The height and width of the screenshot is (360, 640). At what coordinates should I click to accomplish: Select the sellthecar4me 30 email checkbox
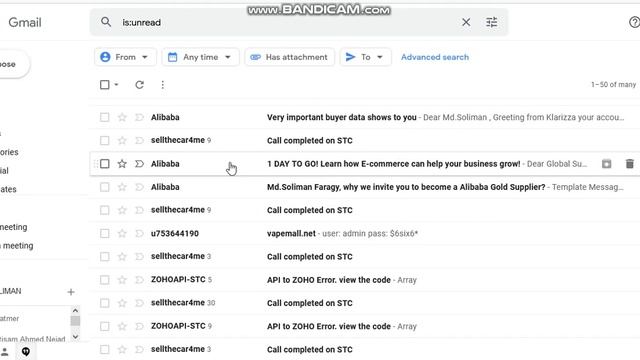pyautogui.click(x=104, y=303)
